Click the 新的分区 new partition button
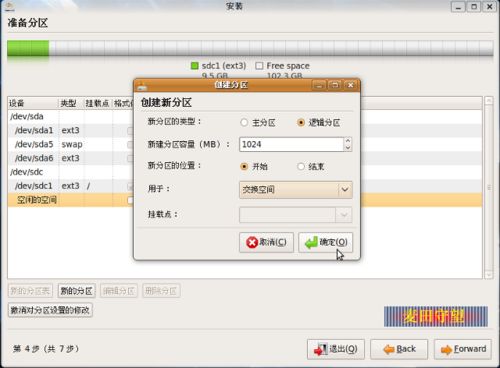500x368 pixels. 77,291
